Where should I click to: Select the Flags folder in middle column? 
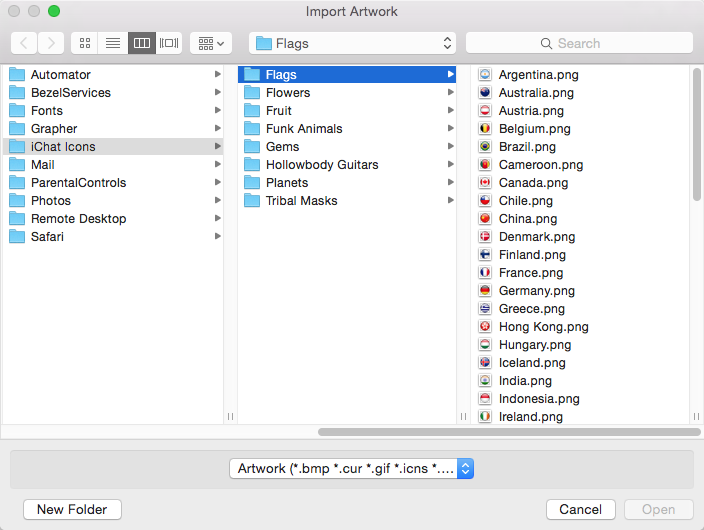point(347,75)
